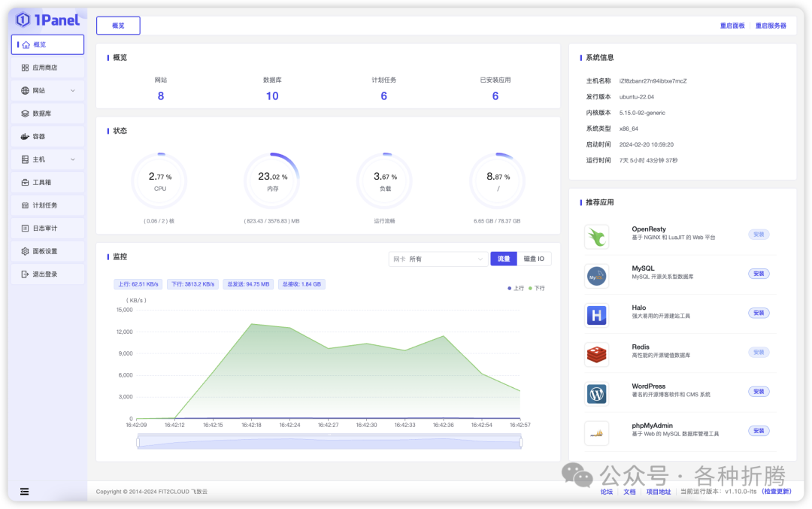Open the 概览 home icon in sidebar
The image size is (812, 509).
pyautogui.click(x=26, y=45)
